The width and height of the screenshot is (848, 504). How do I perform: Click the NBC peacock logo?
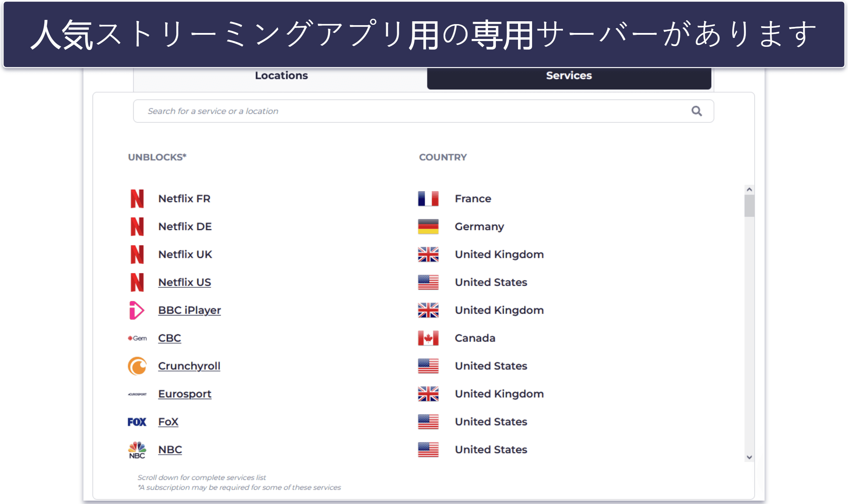[137, 450]
